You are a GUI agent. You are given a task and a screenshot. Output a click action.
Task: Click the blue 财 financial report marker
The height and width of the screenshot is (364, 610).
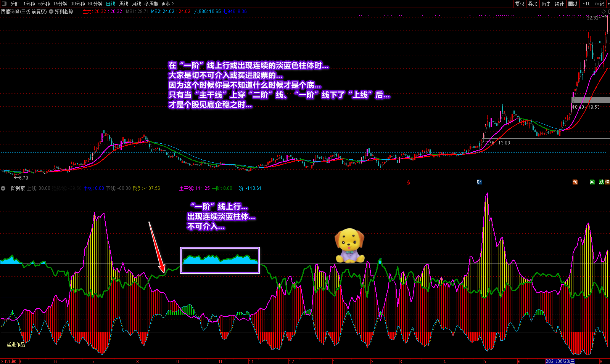(x=479, y=182)
